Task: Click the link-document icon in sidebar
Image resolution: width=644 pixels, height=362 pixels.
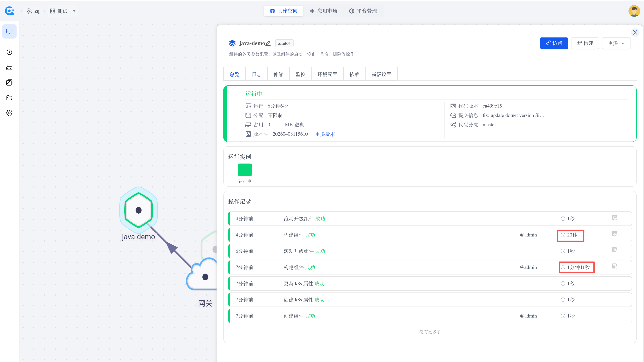Action: click(x=9, y=82)
